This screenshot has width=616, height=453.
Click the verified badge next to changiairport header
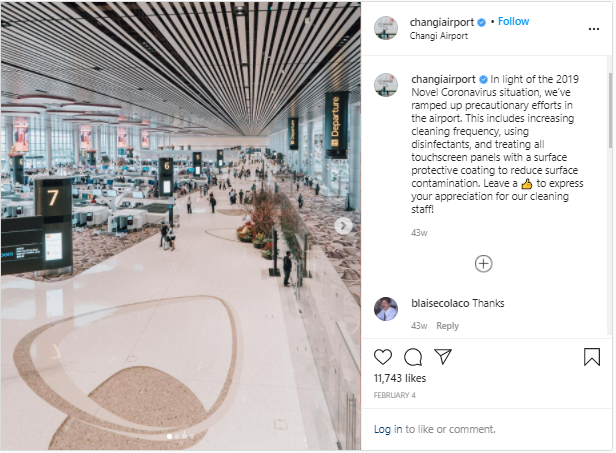[481, 23]
